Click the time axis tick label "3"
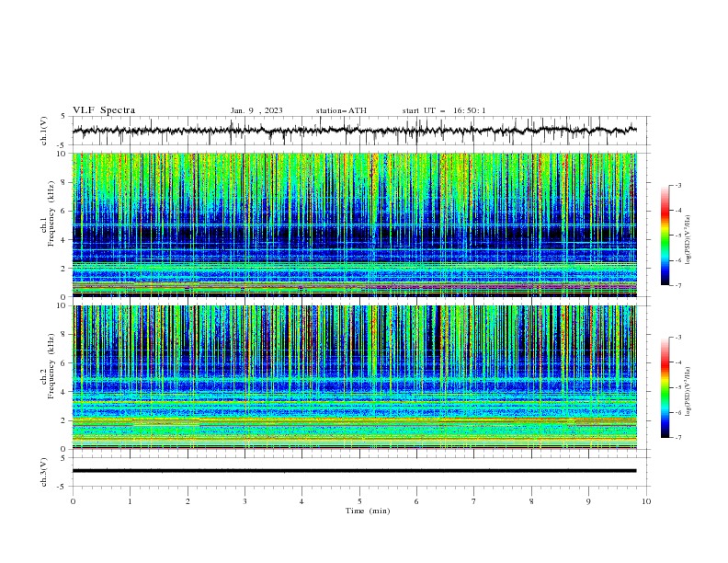 click(245, 501)
